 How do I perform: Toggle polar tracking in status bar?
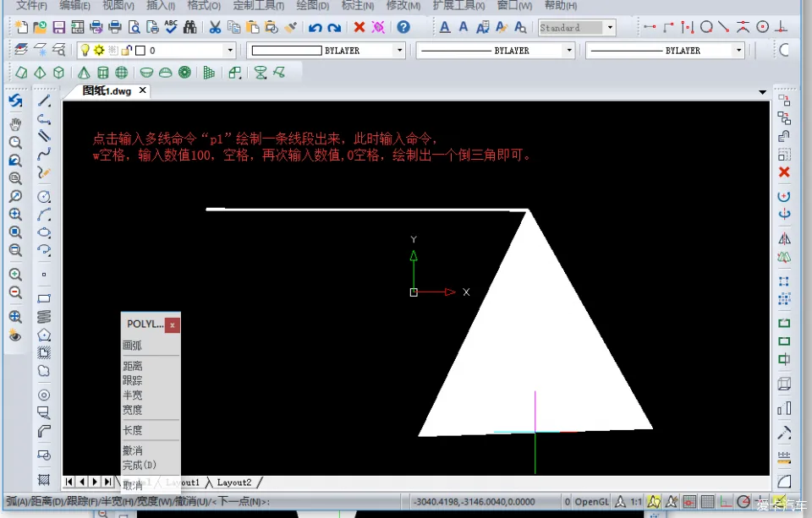click(x=743, y=501)
